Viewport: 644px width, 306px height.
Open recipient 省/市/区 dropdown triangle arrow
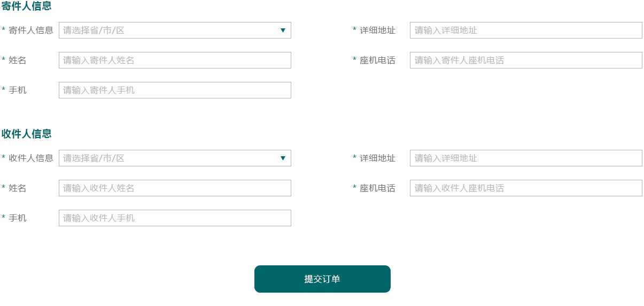coord(283,158)
